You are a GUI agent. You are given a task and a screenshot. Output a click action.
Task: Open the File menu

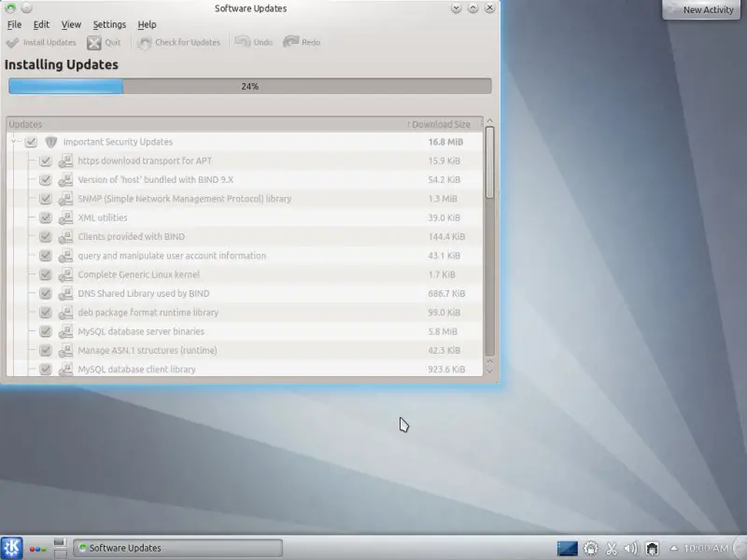point(14,25)
